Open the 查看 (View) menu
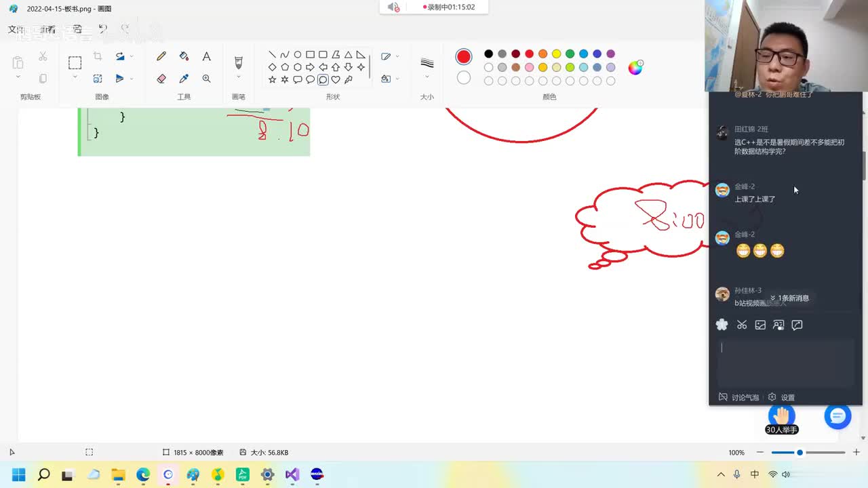Viewport: 868px width, 488px height. pyautogui.click(x=47, y=29)
